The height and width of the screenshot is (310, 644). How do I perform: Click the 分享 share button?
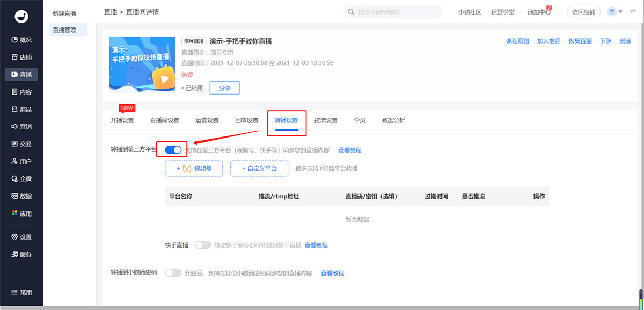(224, 88)
